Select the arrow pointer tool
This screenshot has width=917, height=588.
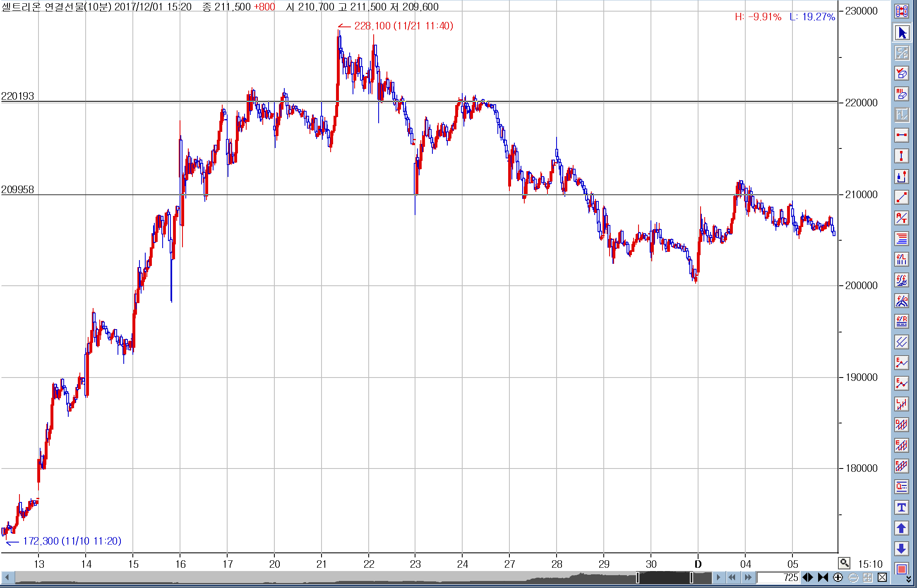point(902,32)
